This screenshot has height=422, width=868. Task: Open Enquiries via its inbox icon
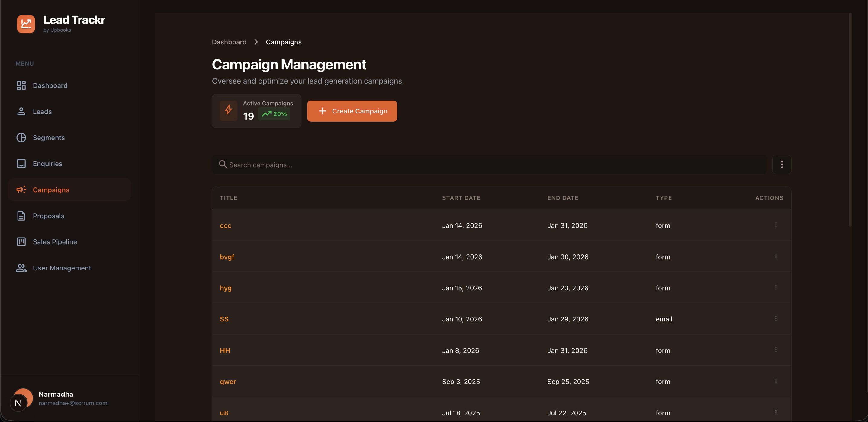(21, 163)
